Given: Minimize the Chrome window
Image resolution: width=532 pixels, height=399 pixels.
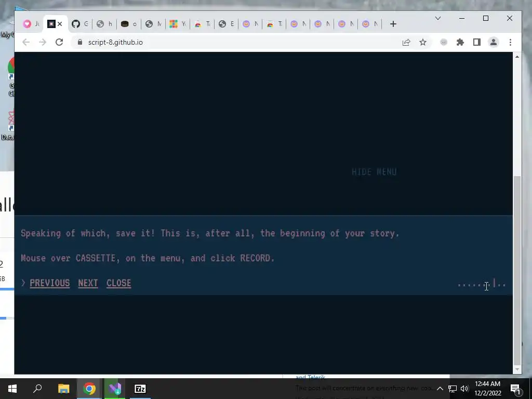Looking at the screenshot, I should (x=462, y=18).
